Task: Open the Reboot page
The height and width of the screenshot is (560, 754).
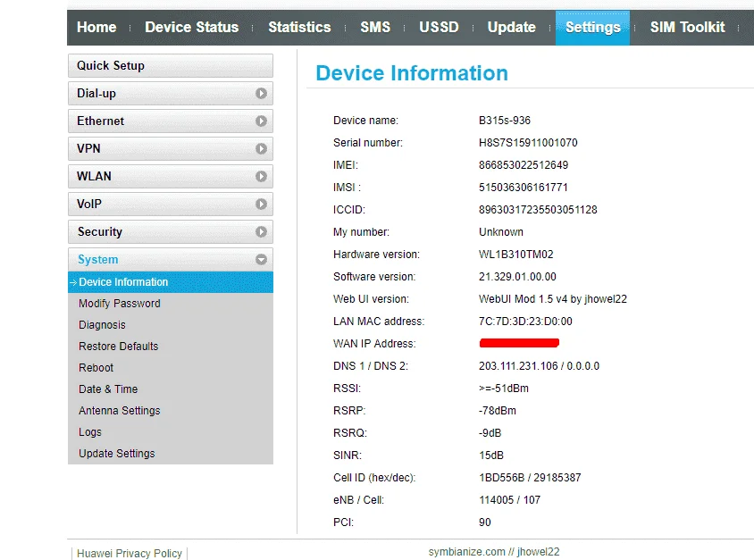Action: pyautogui.click(x=96, y=368)
